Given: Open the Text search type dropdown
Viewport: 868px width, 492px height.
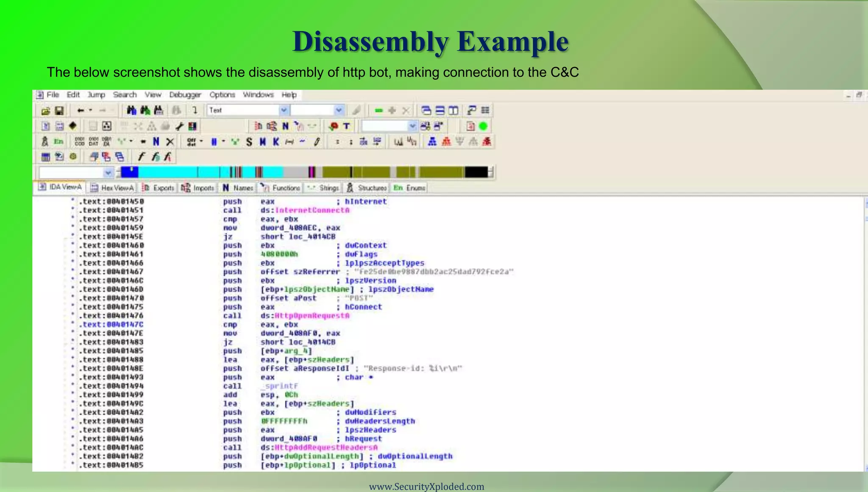Looking at the screenshot, I should point(284,110).
